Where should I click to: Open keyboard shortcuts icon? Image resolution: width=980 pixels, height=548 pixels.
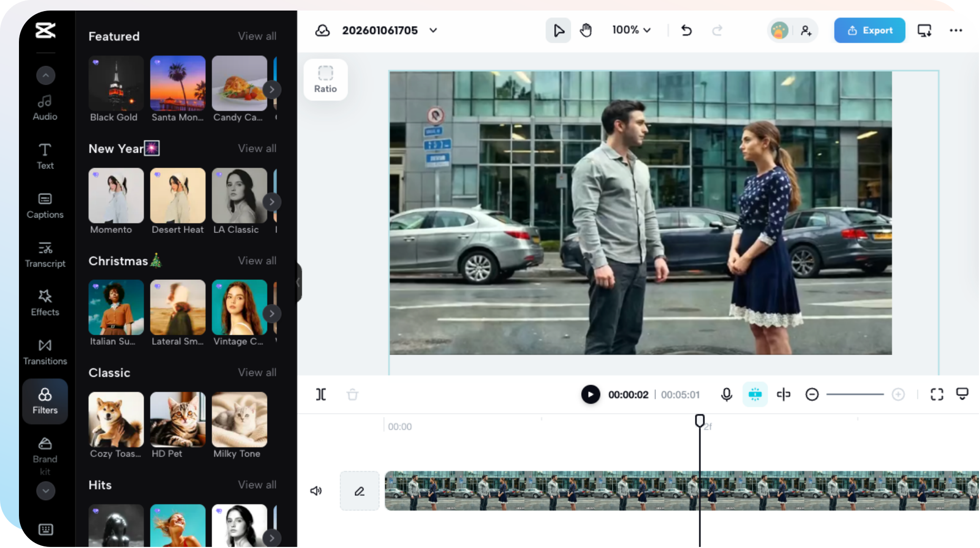[46, 529]
